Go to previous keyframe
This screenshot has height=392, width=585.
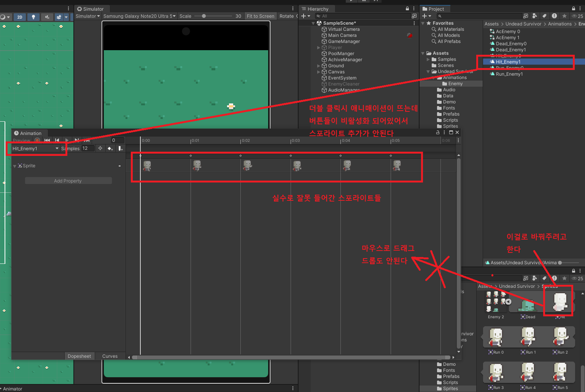(x=57, y=140)
